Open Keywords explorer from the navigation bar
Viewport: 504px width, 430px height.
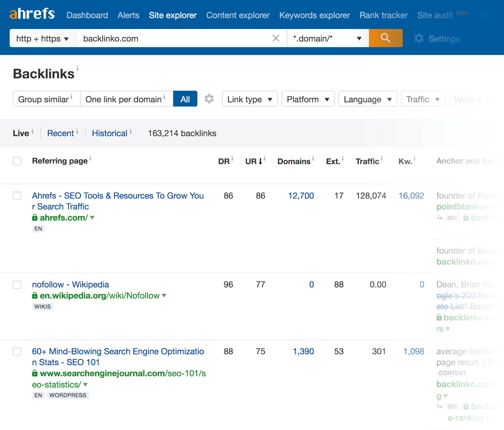[315, 15]
